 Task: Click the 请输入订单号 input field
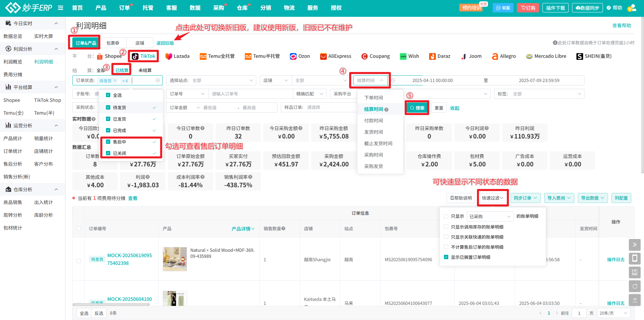[251, 94]
